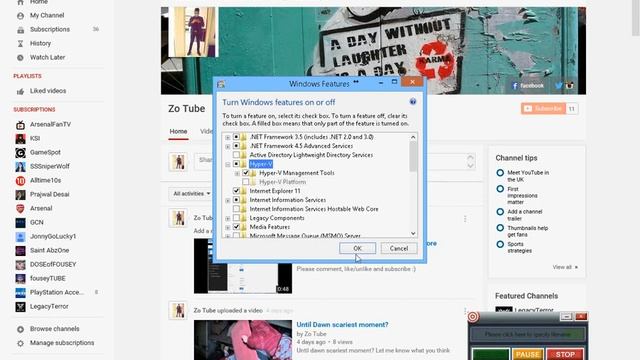640x360 pixels.
Task: Select 'Meet YouTube in the UK' tip
Action: pos(528,176)
